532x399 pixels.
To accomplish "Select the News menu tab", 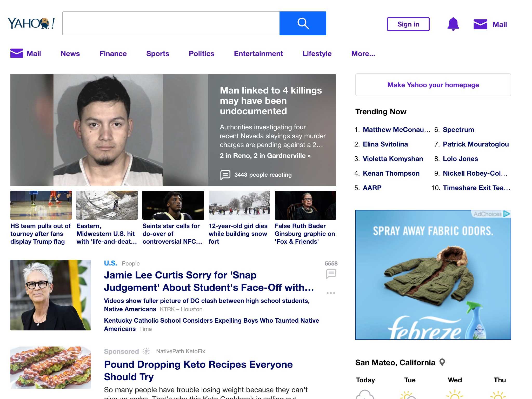I will 70,53.
